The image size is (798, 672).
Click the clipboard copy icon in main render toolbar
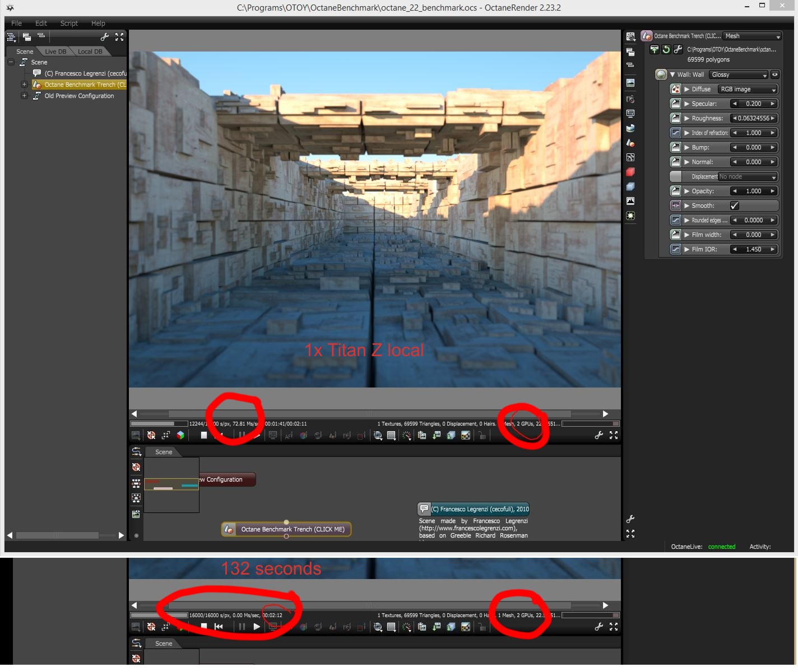[422, 435]
